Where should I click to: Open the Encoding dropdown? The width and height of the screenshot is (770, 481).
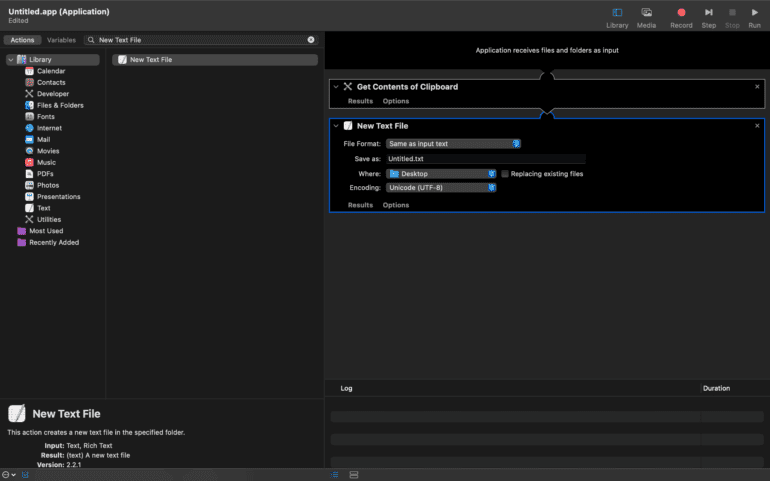(441, 187)
